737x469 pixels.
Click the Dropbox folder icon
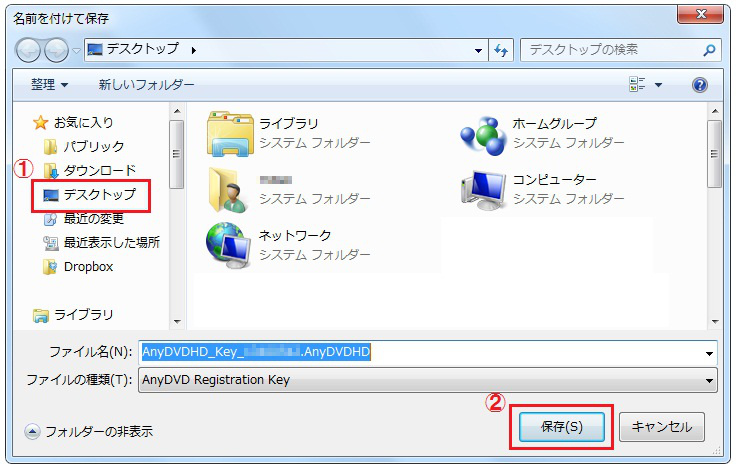coord(50,267)
